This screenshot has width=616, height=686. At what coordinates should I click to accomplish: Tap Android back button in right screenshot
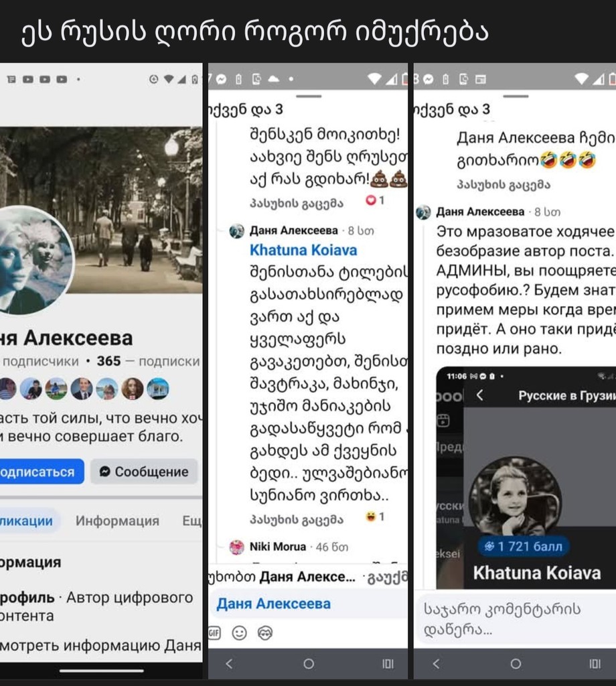point(437,664)
